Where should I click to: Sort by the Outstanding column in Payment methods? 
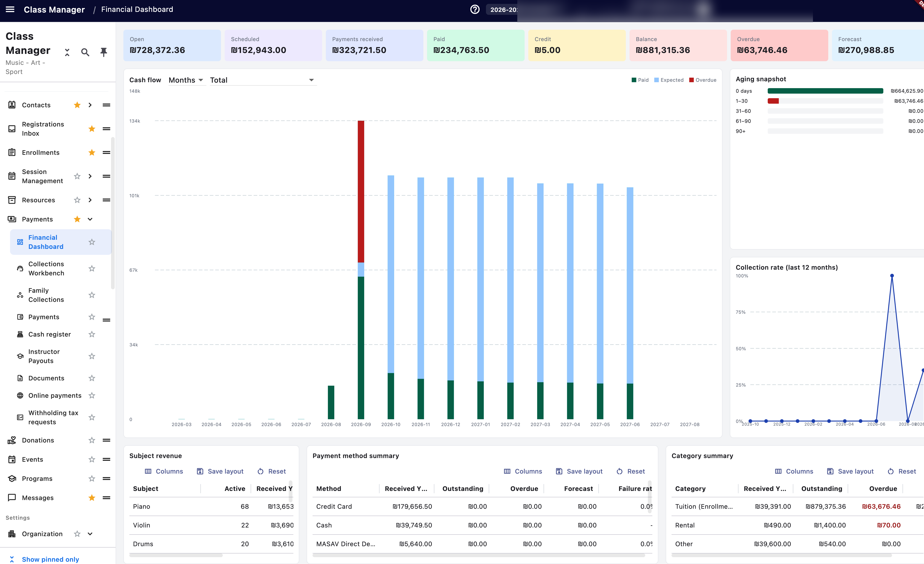(x=463, y=489)
